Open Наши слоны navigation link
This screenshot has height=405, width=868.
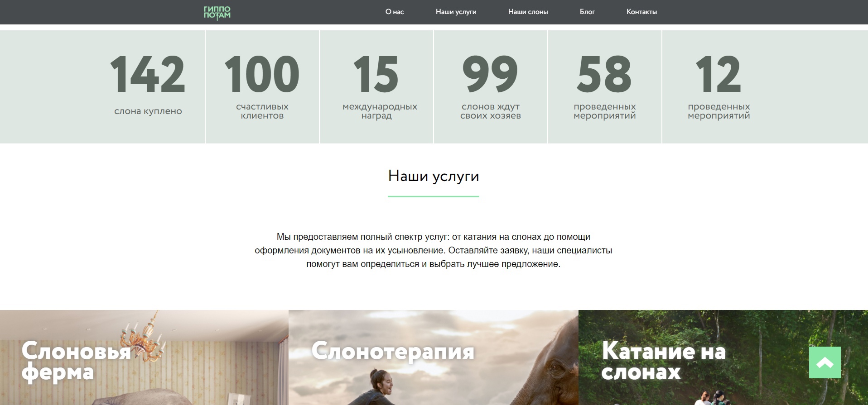click(x=528, y=12)
